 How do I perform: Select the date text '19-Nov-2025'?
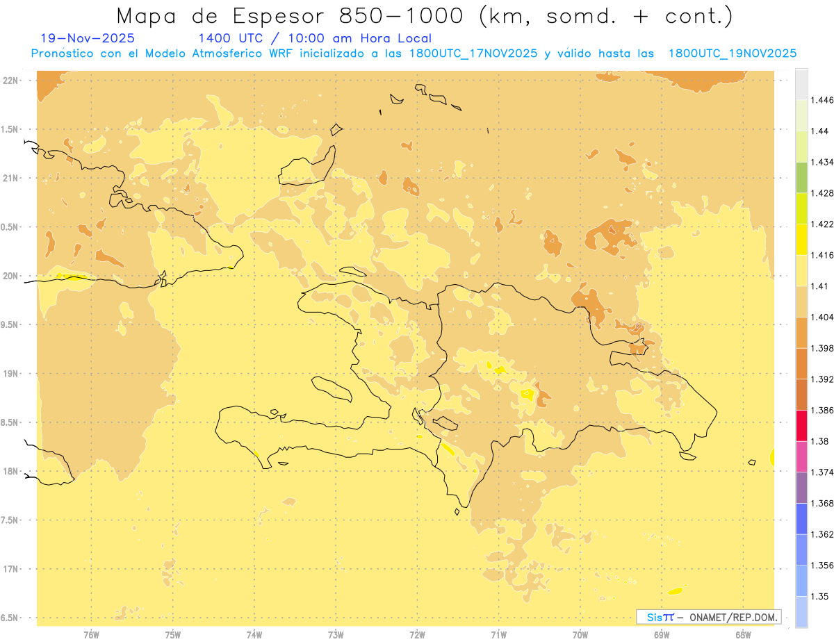(x=88, y=38)
